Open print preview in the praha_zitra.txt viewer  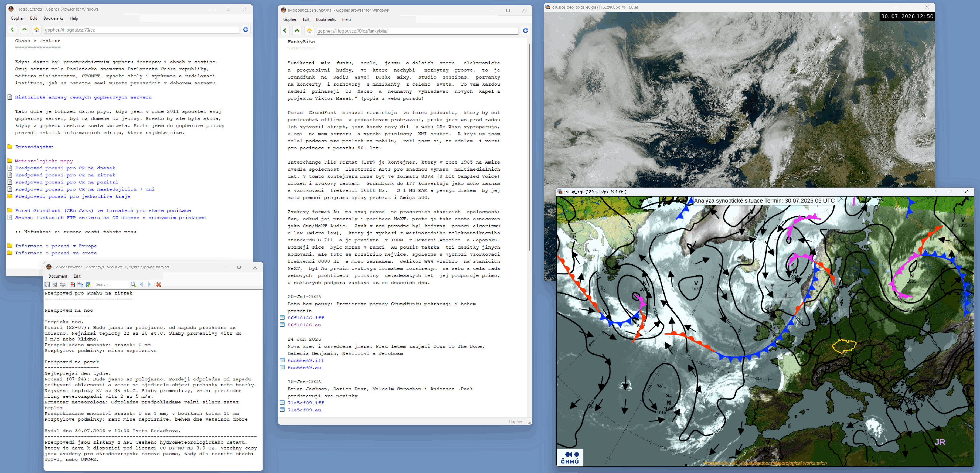55,285
